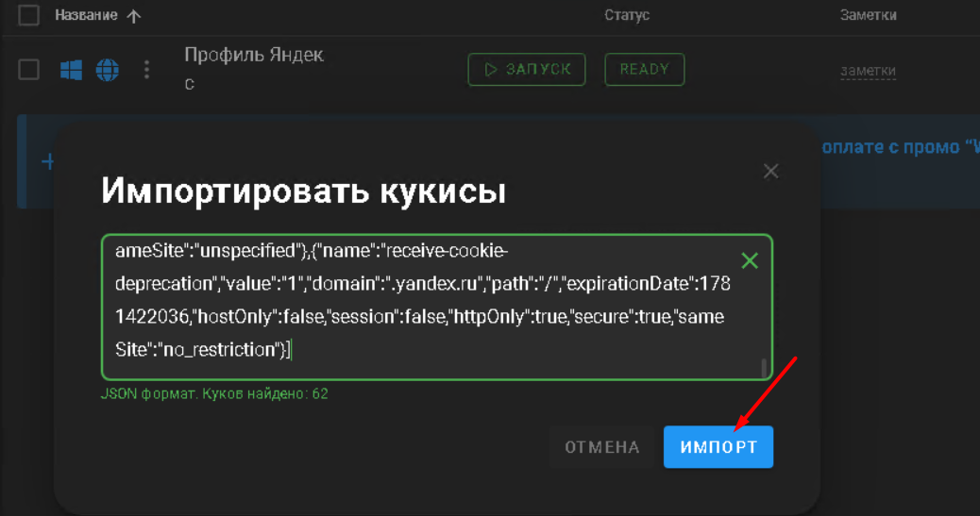This screenshot has height=516, width=980.
Task: Click the Windows OS icon in profile row
Action: coord(71,70)
